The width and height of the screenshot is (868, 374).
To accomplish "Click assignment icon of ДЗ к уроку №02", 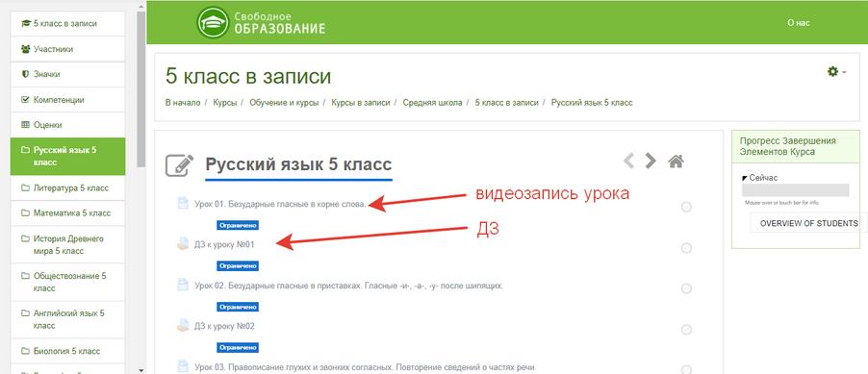I will tap(183, 325).
